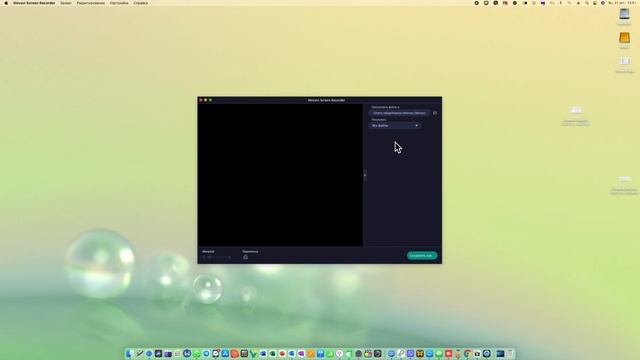
Task: Launch Microsoft Excel from the Dock
Action: 272,353
